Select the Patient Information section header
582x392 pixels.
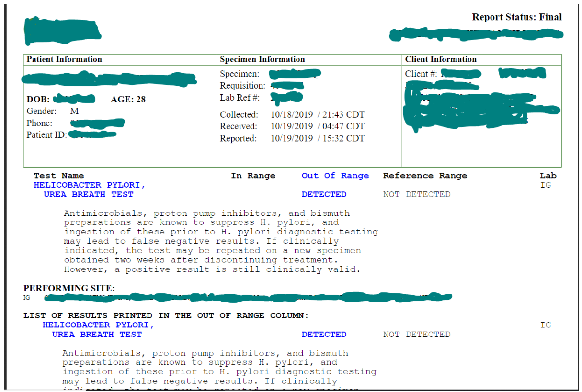(64, 59)
